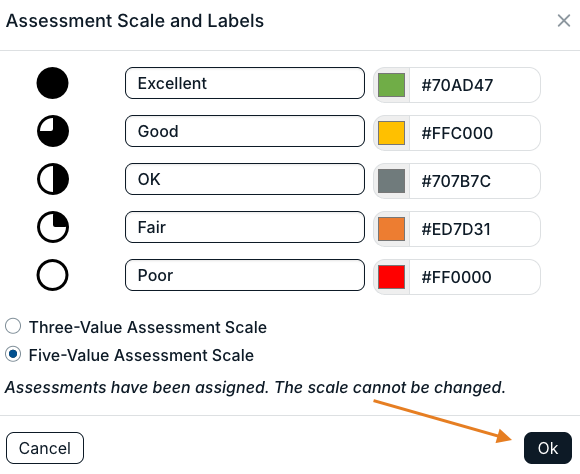Select Three-Value Assessment Scale radio button
The height and width of the screenshot is (474, 580).
click(13, 326)
